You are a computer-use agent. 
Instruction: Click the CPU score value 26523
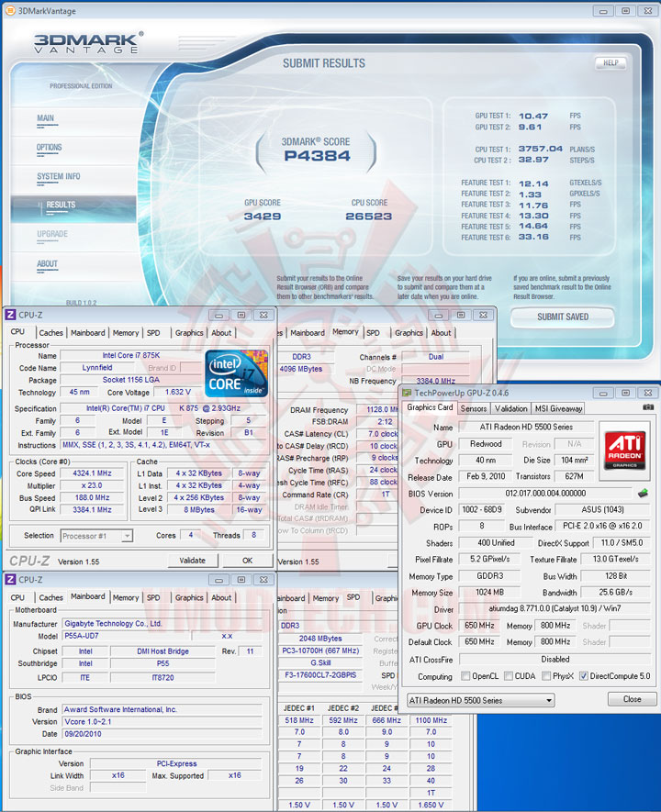[369, 216]
